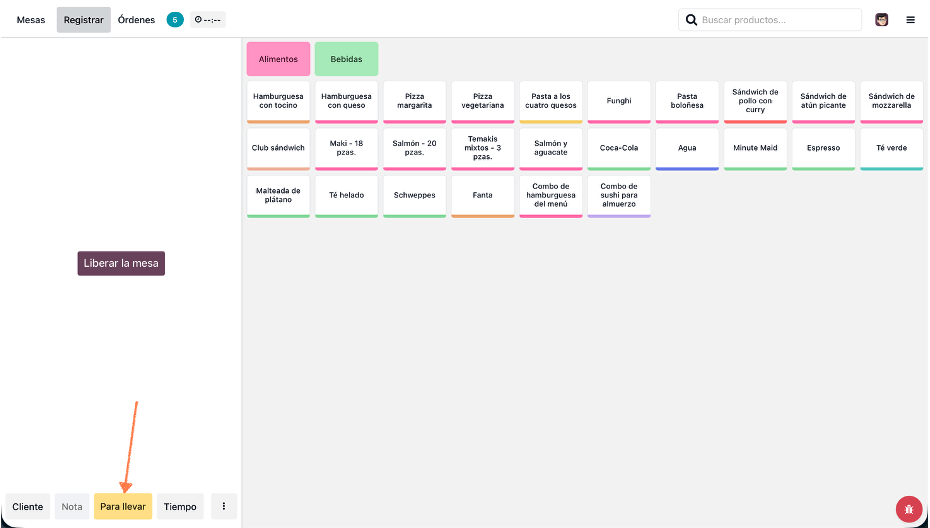930x528 pixels.
Task: Select the Té helado product
Action: click(x=346, y=196)
